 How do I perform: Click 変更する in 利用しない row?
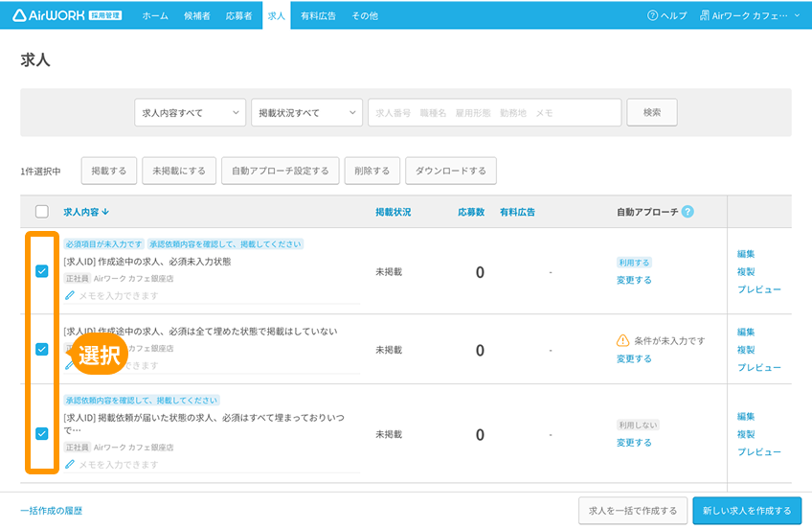634,443
